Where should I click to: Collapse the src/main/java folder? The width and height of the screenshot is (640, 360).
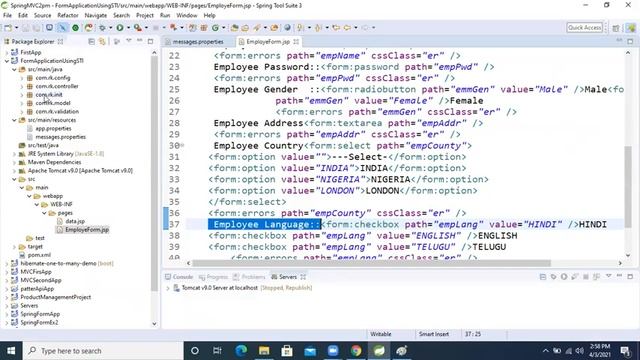point(14,69)
